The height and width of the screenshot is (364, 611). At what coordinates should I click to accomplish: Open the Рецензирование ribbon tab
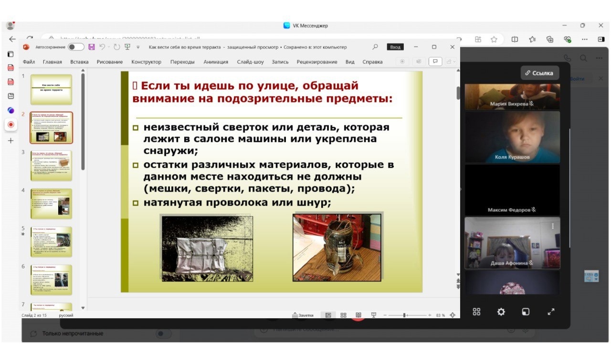click(x=317, y=62)
